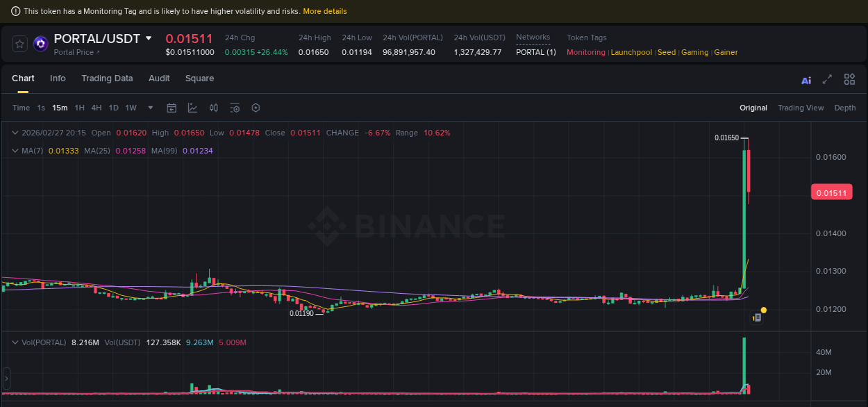The width and height of the screenshot is (868, 407).
Task: Collapse the Vol(PORTAL) indicator row
Action: 15,342
